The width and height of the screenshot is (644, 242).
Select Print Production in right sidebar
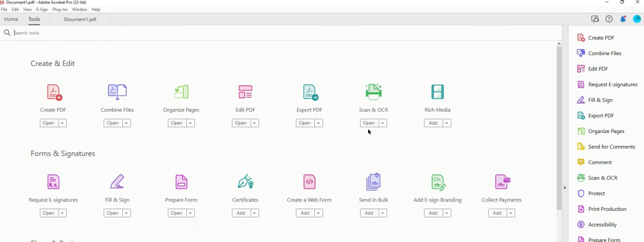click(601, 209)
